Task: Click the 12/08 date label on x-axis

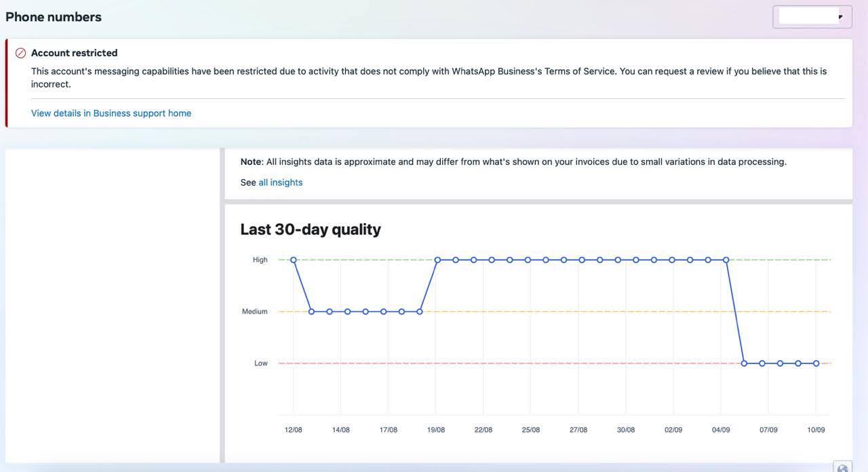Action: (294, 430)
